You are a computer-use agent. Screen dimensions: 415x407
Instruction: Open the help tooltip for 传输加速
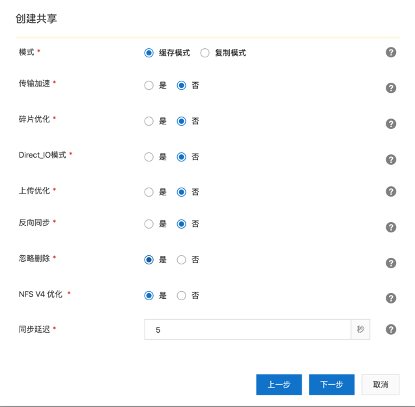pos(391,88)
